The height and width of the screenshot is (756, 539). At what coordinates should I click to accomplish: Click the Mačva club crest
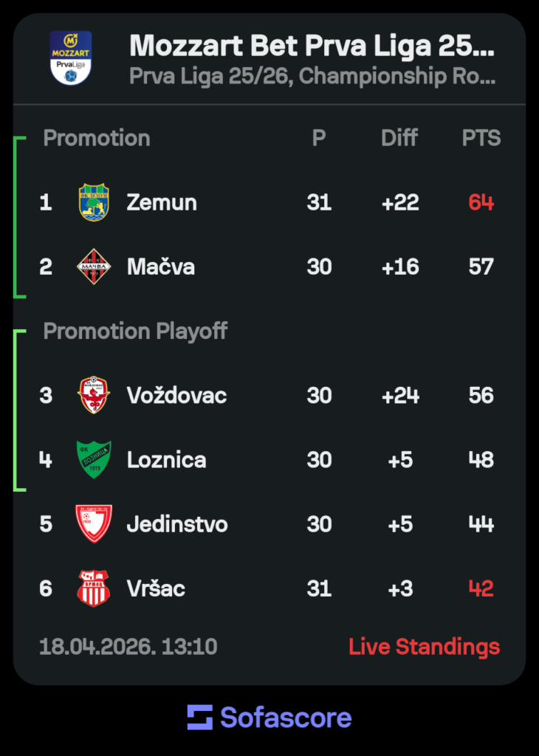coord(94,267)
